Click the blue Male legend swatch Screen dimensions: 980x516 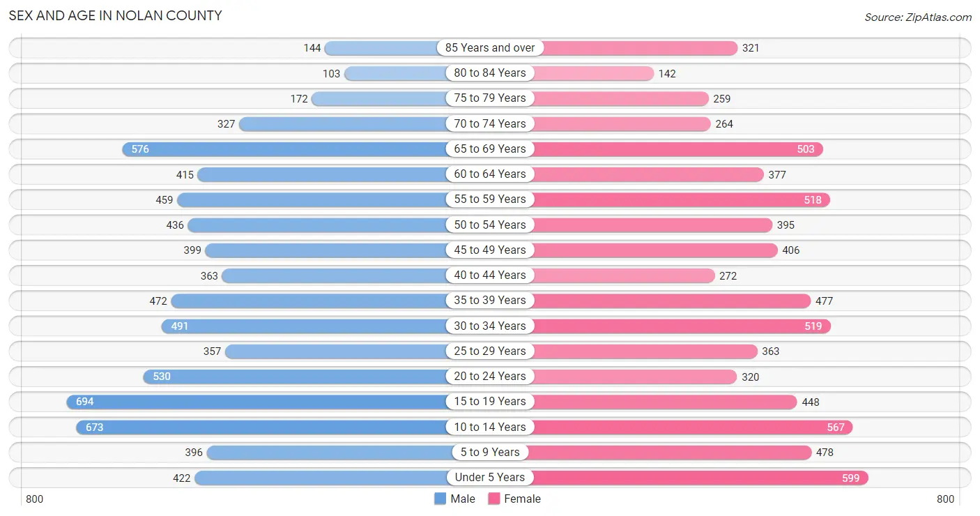pos(440,499)
